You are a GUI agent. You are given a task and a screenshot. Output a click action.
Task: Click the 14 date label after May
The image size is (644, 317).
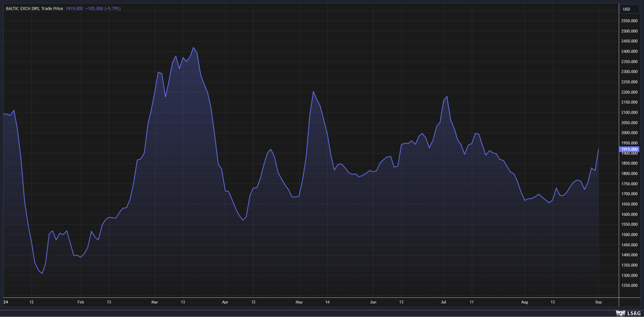[327, 302]
